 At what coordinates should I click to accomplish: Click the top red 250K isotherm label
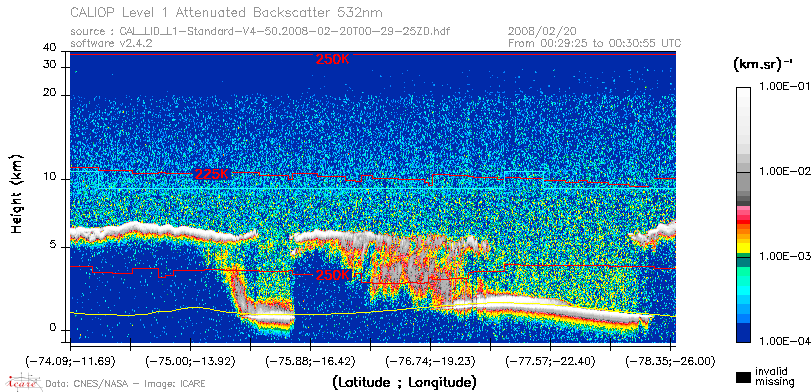click(333, 59)
